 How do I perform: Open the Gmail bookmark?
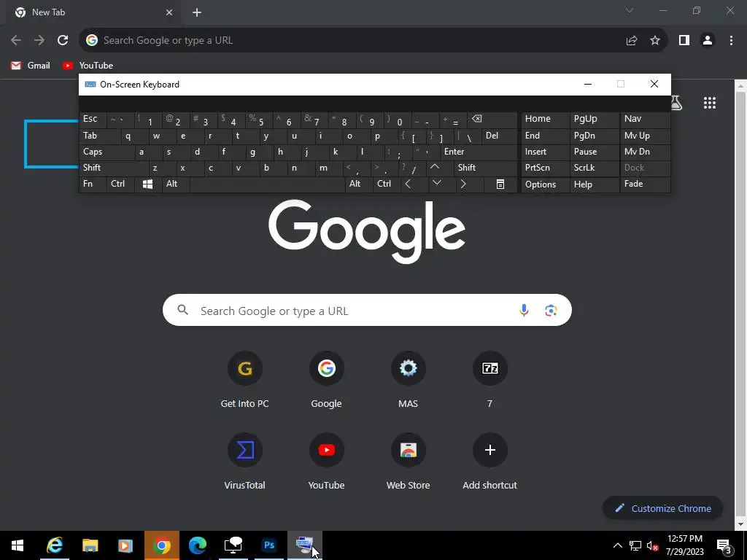(x=31, y=66)
